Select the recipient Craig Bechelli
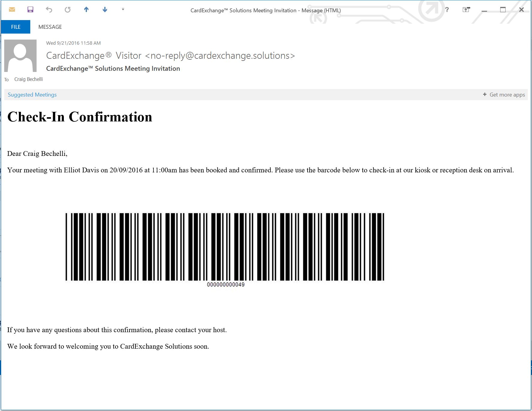Image resolution: width=532 pixels, height=411 pixels. (28, 79)
